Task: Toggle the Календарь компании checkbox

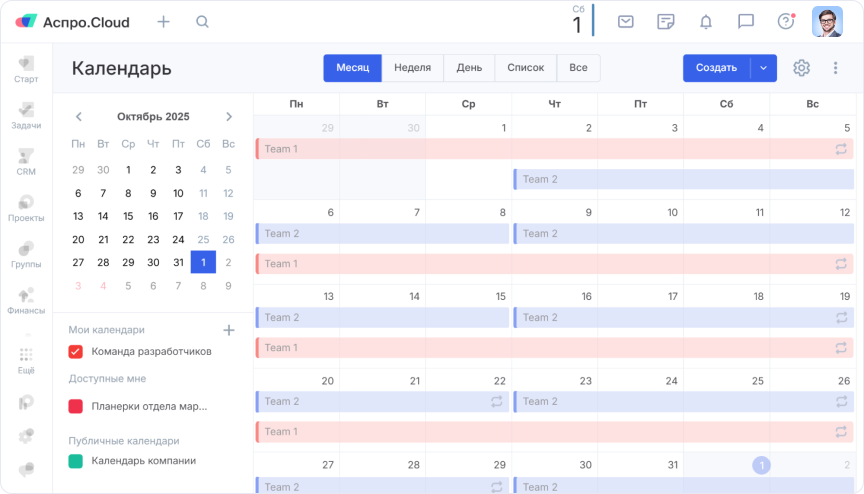Action: point(75,461)
